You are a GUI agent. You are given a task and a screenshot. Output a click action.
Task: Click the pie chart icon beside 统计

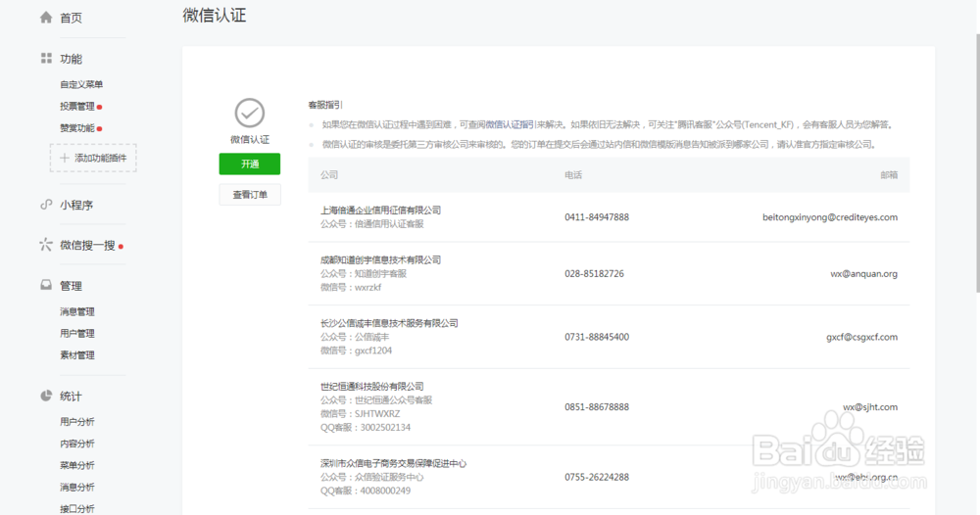[46, 396]
